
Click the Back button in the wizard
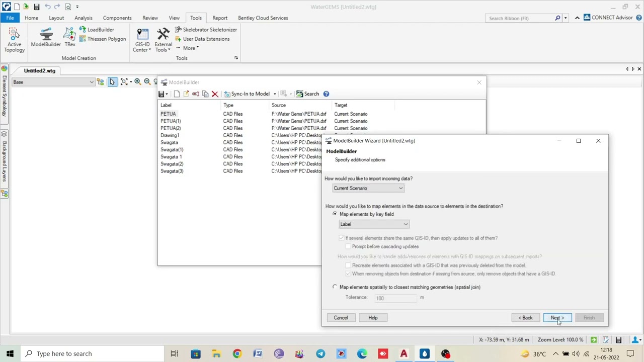[526, 318]
